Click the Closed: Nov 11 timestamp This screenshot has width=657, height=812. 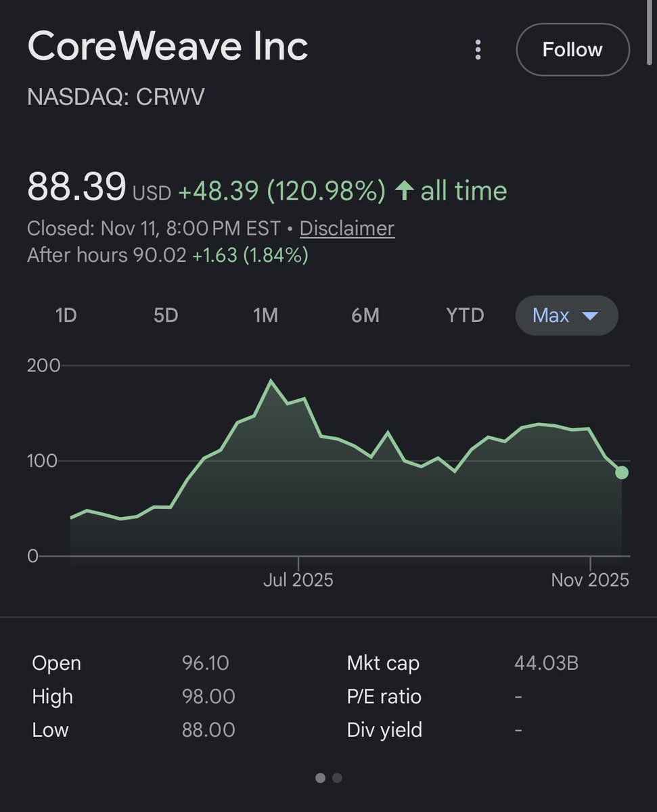point(154,228)
